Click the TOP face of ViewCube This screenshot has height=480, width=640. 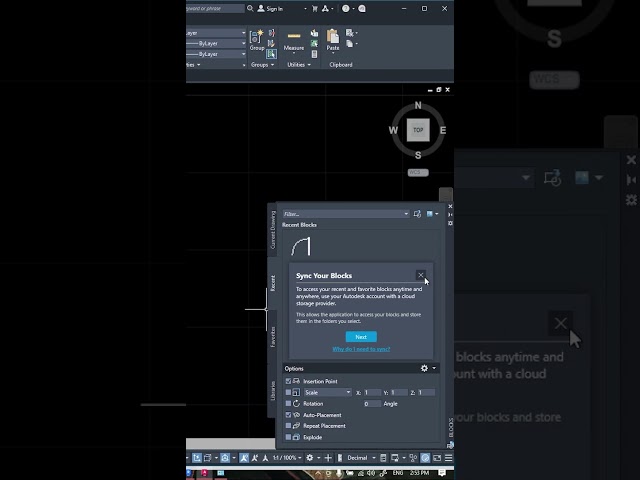click(x=418, y=130)
